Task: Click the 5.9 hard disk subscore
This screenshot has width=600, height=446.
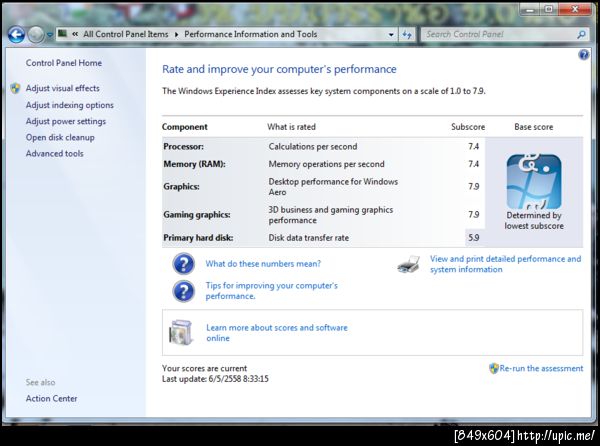Action: pos(474,238)
